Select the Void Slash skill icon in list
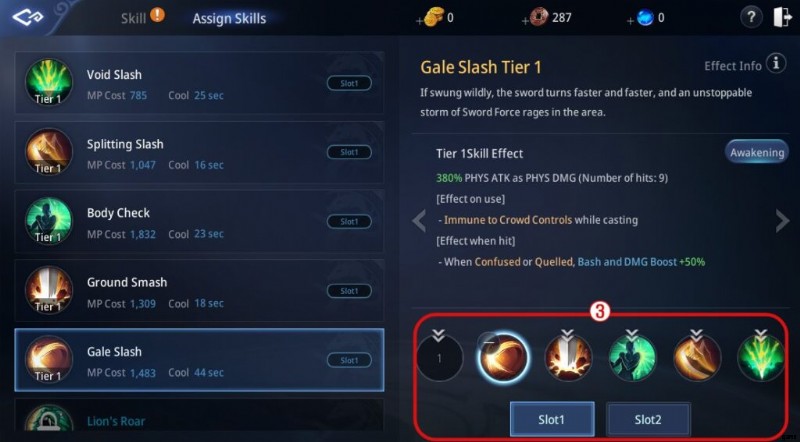Viewport: 800px width, 442px height. pos(48,82)
